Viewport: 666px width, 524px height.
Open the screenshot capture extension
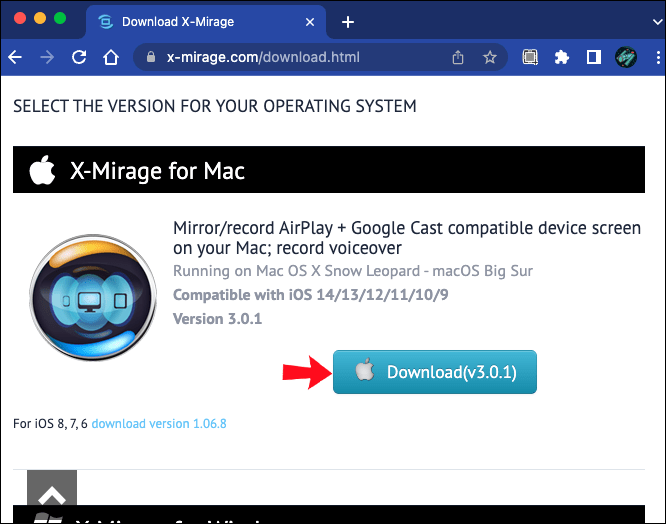[x=530, y=57]
